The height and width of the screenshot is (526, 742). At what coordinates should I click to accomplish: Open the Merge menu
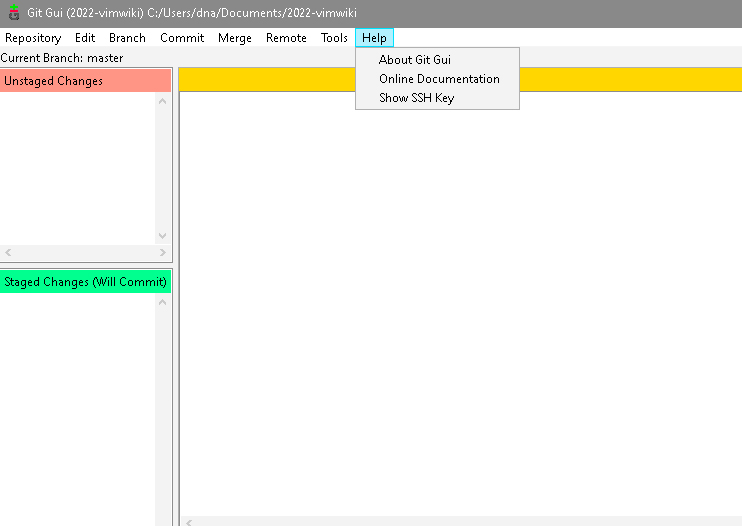pos(235,38)
